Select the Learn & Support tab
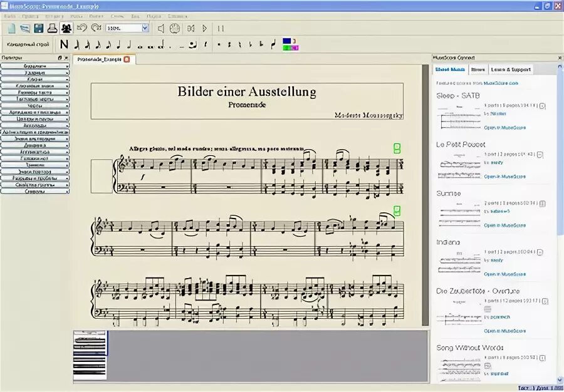Image resolution: width=564 pixels, height=392 pixels. [511, 70]
